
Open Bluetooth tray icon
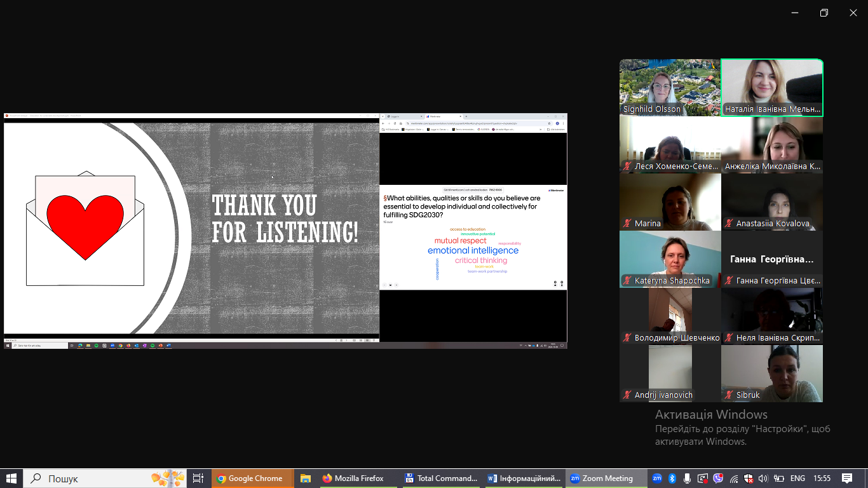tap(672, 478)
